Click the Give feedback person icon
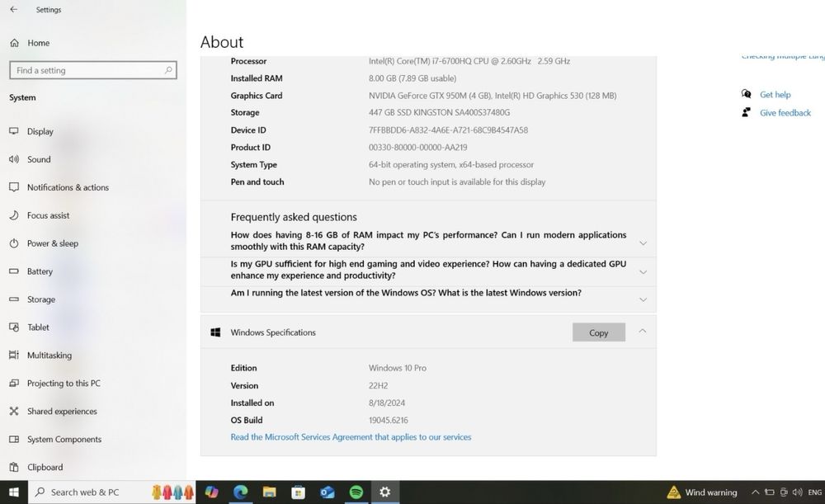This screenshot has height=504, width=825. coord(746,112)
